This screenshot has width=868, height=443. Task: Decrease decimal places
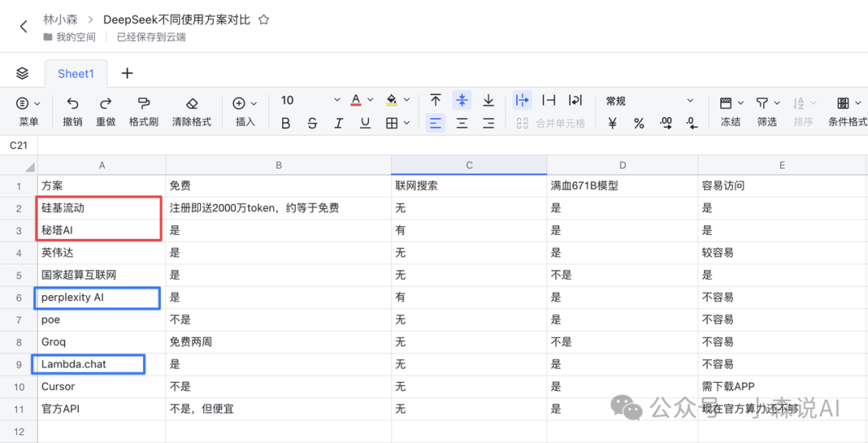click(x=692, y=124)
